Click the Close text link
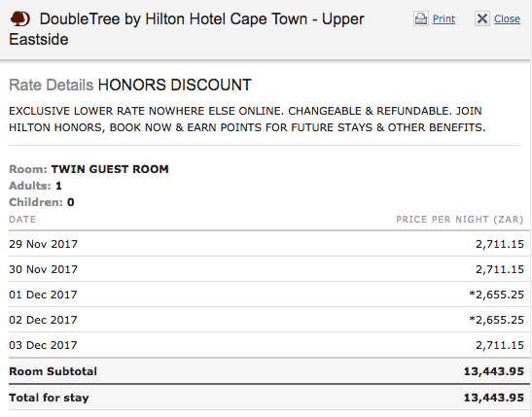532x417 pixels. click(507, 18)
